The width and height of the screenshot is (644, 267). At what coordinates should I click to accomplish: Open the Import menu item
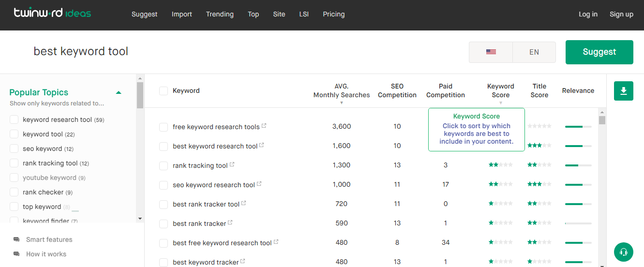[x=182, y=14]
